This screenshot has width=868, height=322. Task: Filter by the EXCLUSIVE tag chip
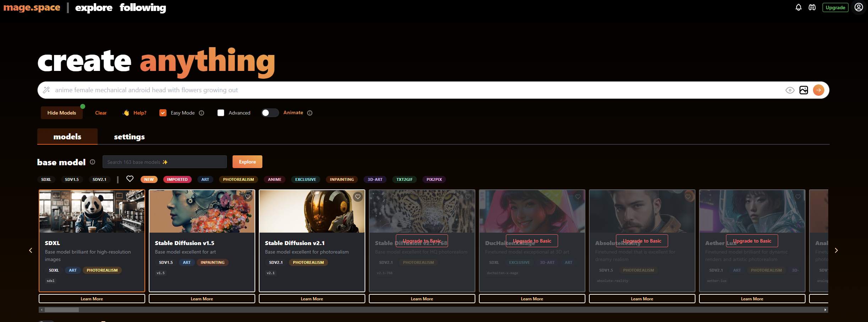point(306,179)
